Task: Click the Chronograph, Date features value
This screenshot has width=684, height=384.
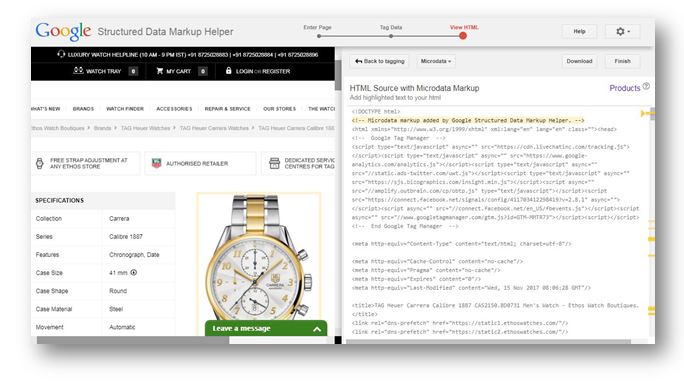Action: [x=134, y=254]
